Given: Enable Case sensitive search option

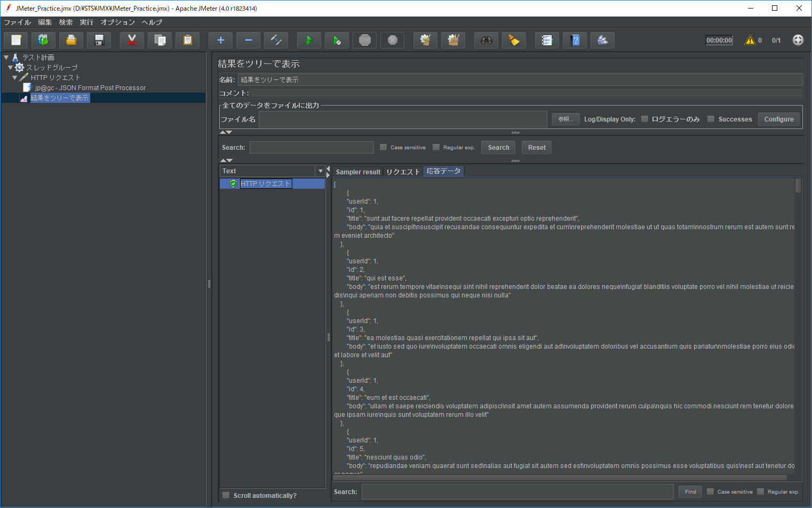Looking at the screenshot, I should [x=383, y=147].
